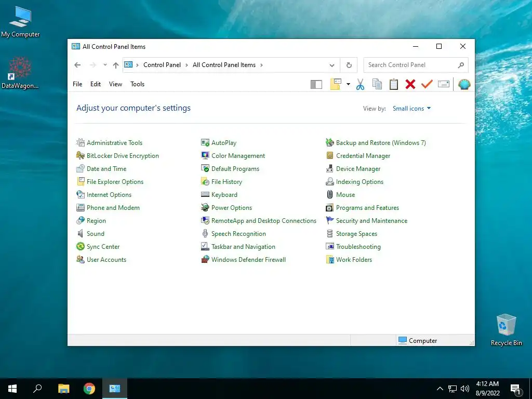Open the Small icons view-by dropdown
This screenshot has height=399, width=532.
pyautogui.click(x=411, y=108)
